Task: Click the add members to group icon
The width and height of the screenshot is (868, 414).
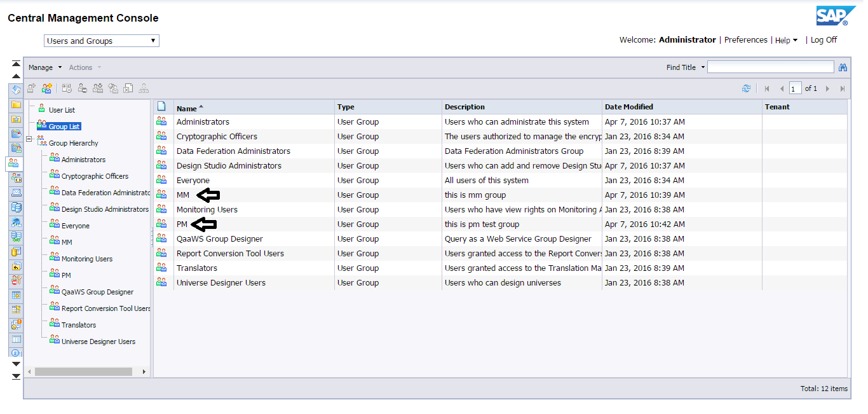Action: pos(113,88)
